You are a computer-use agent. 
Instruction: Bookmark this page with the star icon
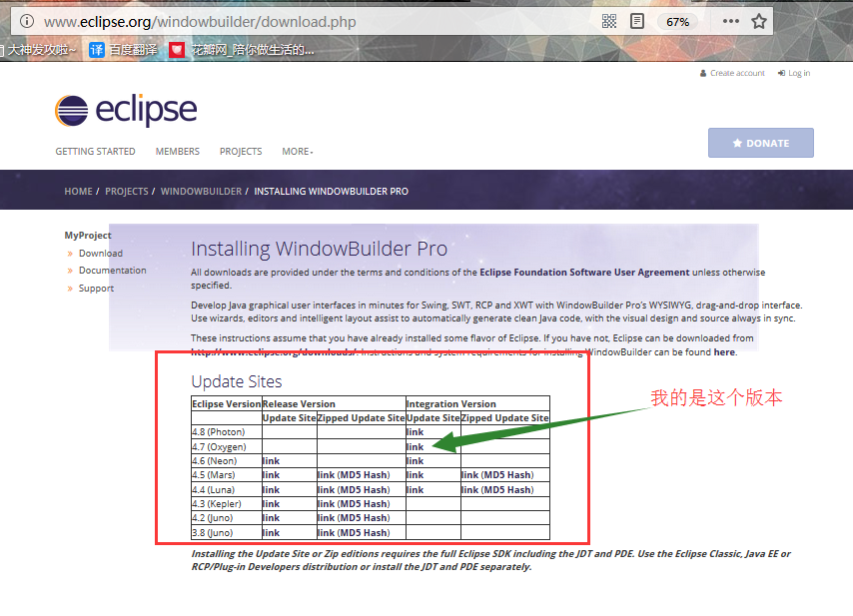tap(759, 21)
